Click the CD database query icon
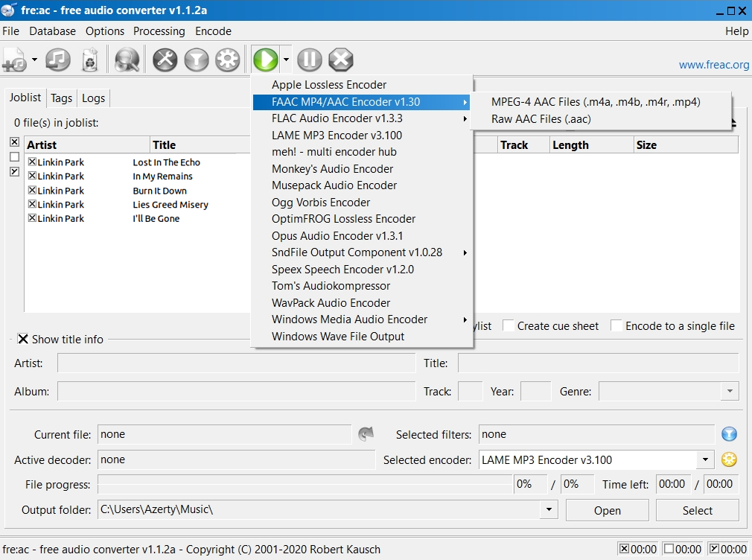Screen dimensions: 752x560 (127, 60)
